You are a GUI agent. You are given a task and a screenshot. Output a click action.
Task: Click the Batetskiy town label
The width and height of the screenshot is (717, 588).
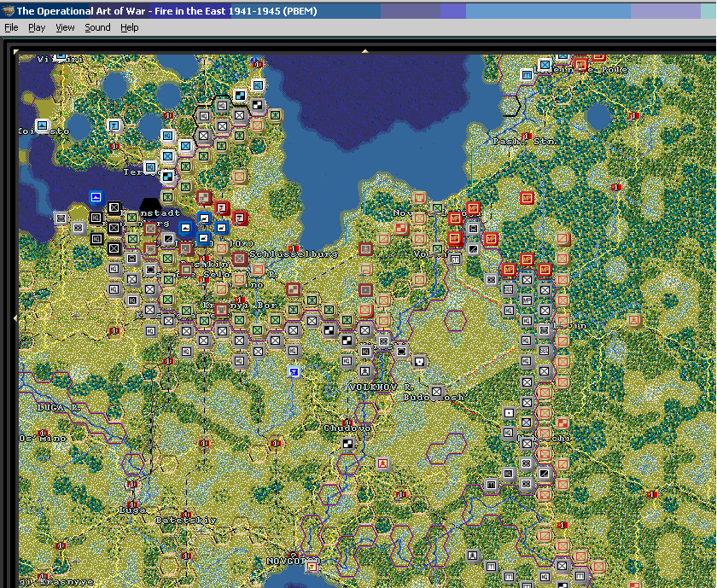186,521
